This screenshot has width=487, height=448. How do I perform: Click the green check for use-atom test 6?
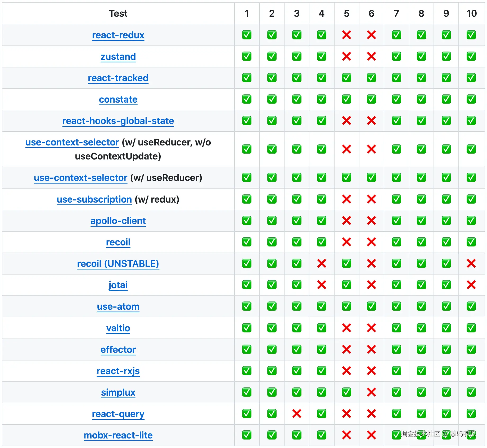pos(371,306)
